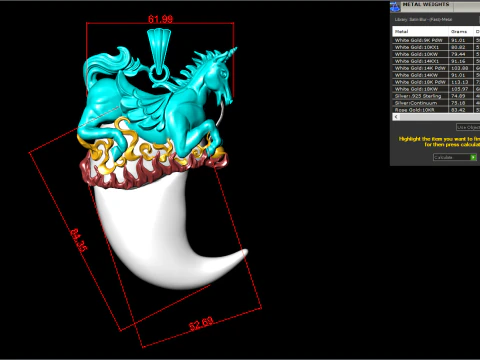The width and height of the screenshot is (480, 360).
Task: Click the horizontal scrollbar track of the table
Action: [x=440, y=117]
